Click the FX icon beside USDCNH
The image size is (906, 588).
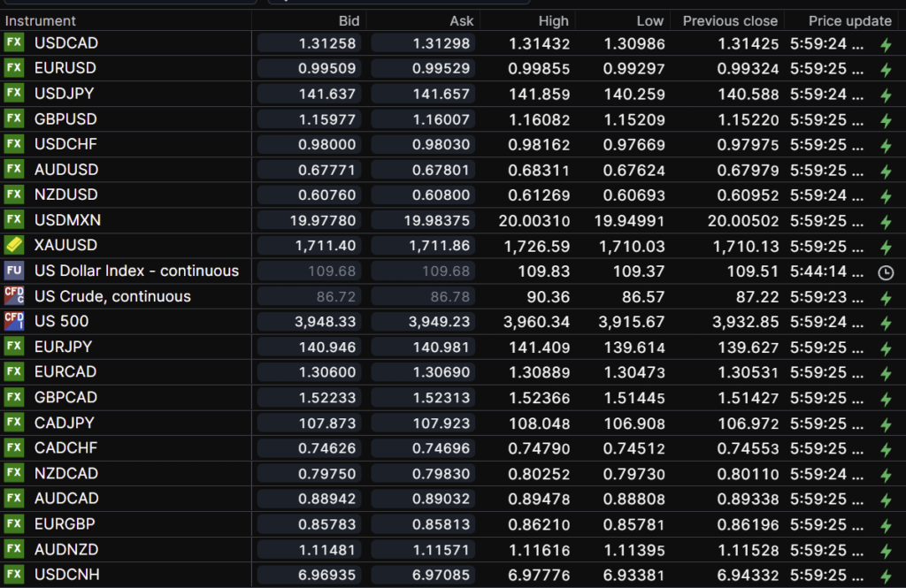pyautogui.click(x=13, y=575)
